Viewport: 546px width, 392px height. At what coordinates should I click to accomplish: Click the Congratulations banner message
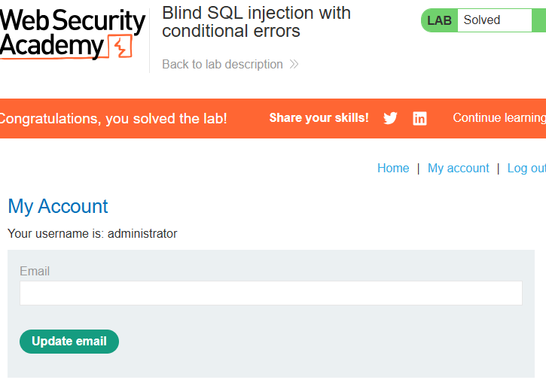click(x=113, y=119)
